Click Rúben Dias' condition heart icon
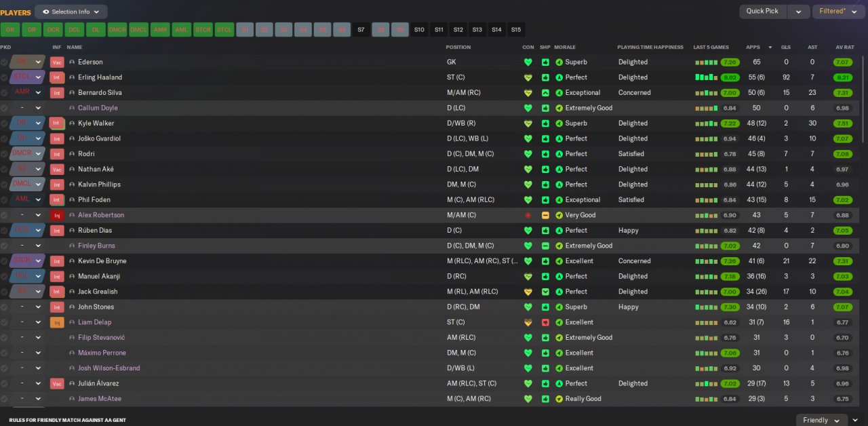 coord(528,231)
